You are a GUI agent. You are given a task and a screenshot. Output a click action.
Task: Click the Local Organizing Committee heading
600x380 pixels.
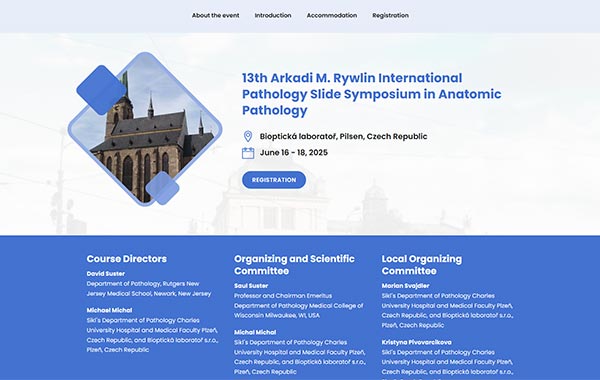coord(422,265)
